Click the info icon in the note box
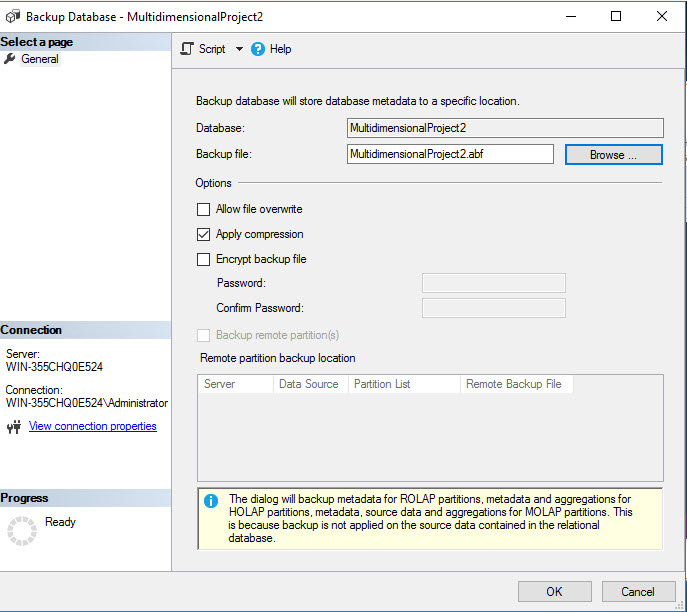This screenshot has height=612, width=687. (x=211, y=501)
